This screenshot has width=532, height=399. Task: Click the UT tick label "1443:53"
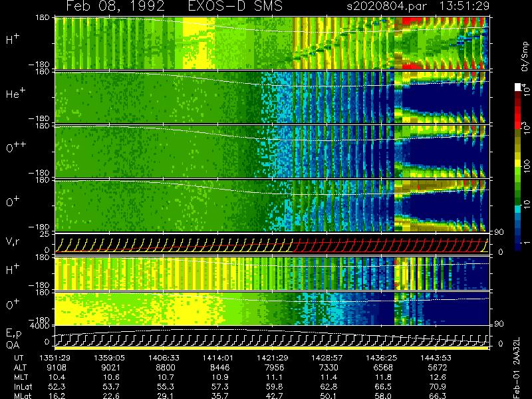click(436, 358)
